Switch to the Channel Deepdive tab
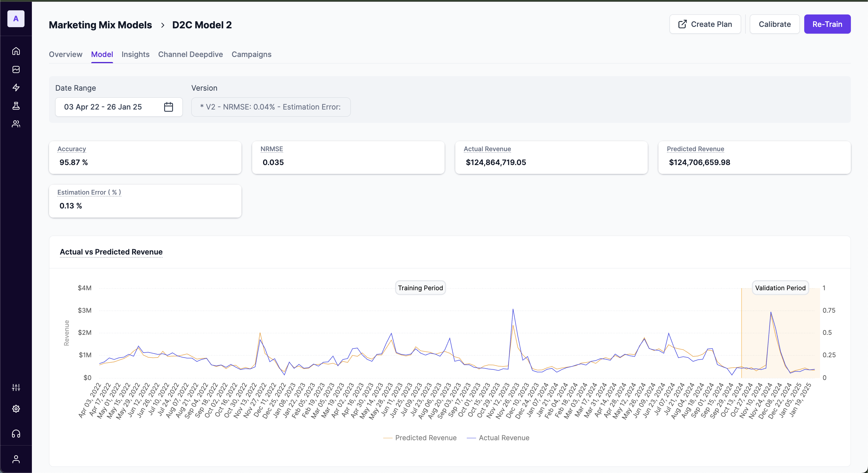The height and width of the screenshot is (473, 868). pos(190,55)
